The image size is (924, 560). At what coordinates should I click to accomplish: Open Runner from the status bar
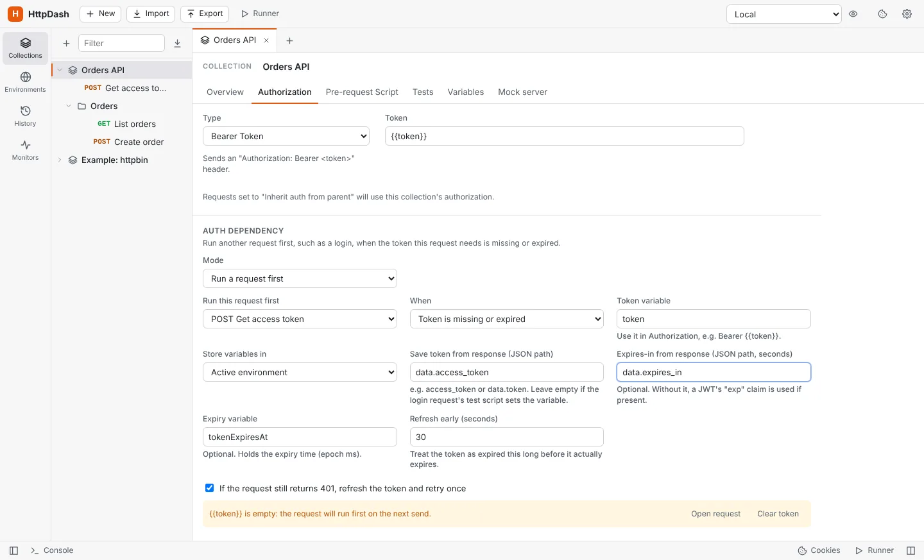tap(875, 550)
